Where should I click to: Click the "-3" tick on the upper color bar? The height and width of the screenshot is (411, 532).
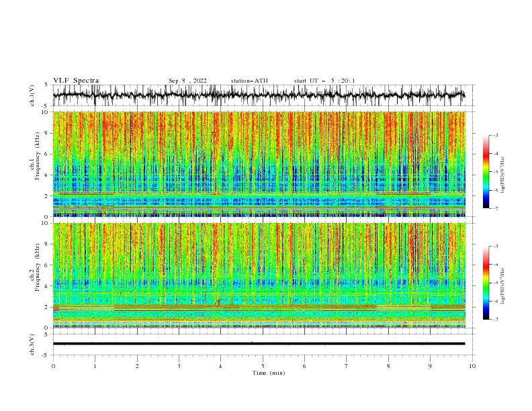tap(496, 135)
